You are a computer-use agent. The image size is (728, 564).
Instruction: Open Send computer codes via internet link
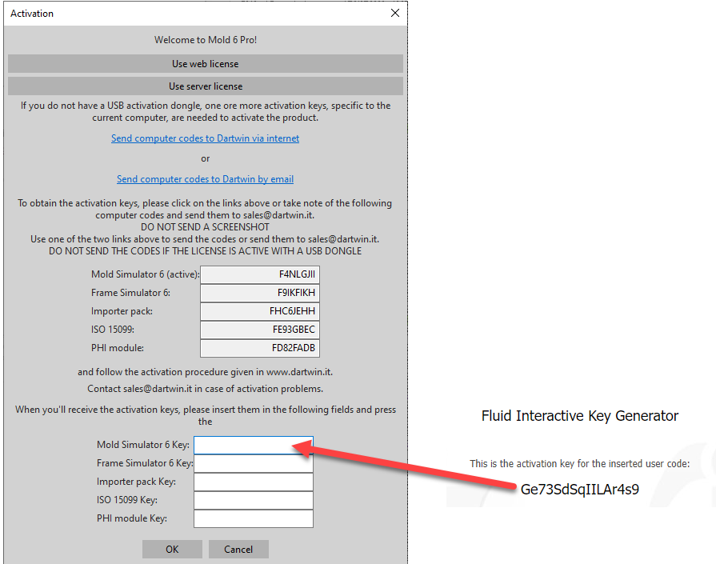tap(205, 138)
